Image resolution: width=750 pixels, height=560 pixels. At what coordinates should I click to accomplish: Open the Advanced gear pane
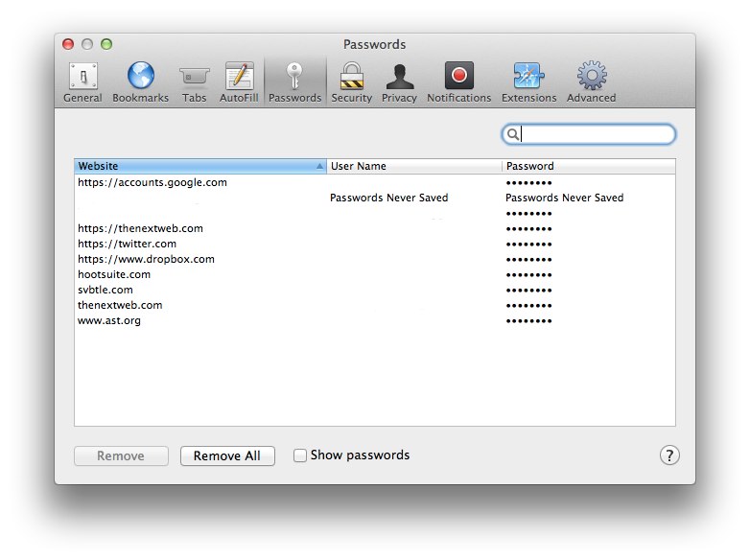point(592,82)
